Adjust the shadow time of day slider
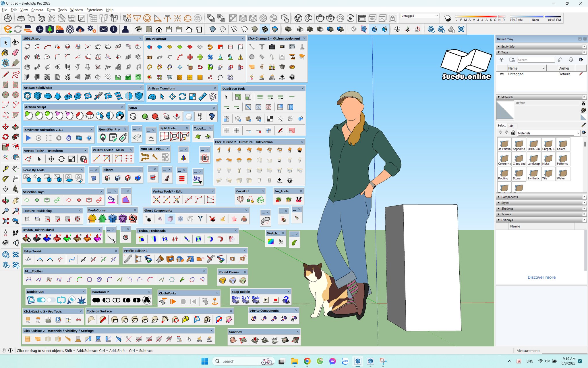 coord(544,16)
